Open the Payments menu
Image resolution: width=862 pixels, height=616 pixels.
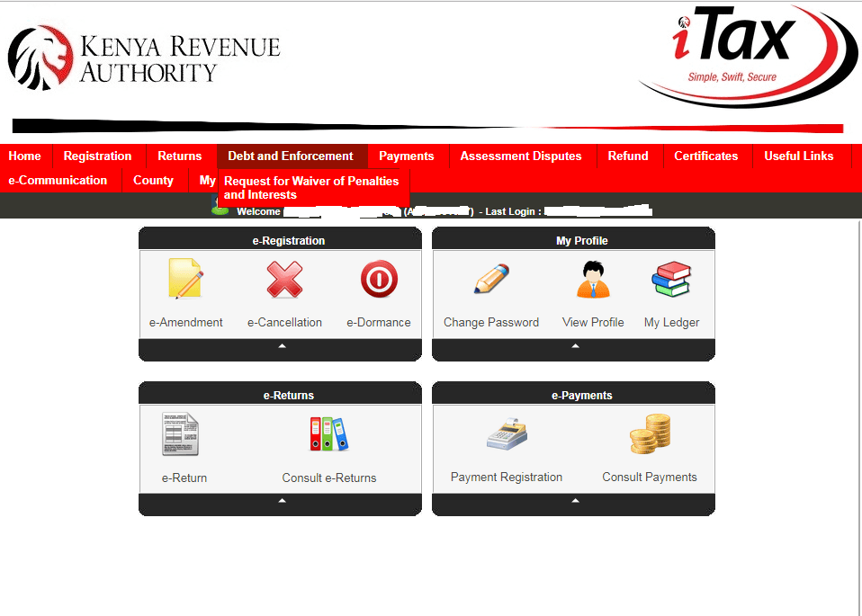click(x=407, y=156)
